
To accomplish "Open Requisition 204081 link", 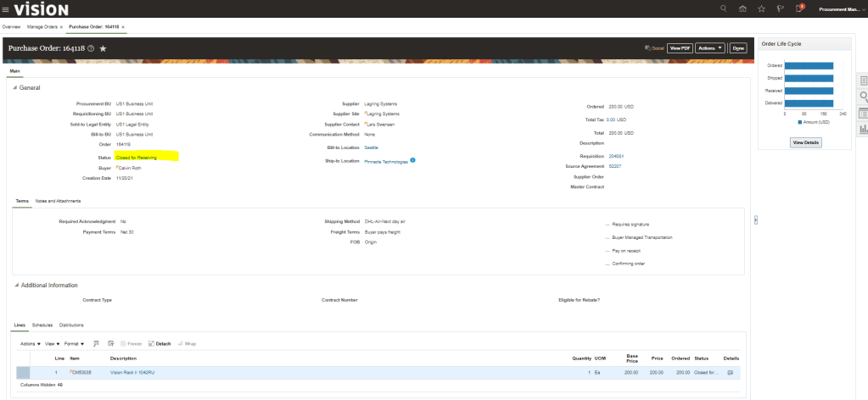I will click(617, 157).
